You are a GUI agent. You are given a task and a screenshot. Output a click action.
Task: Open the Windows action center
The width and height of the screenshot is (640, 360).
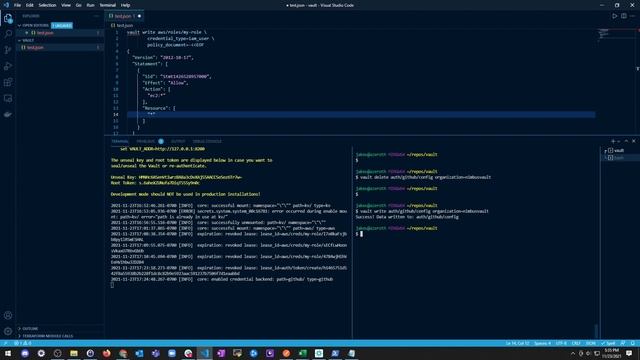click(x=629, y=353)
